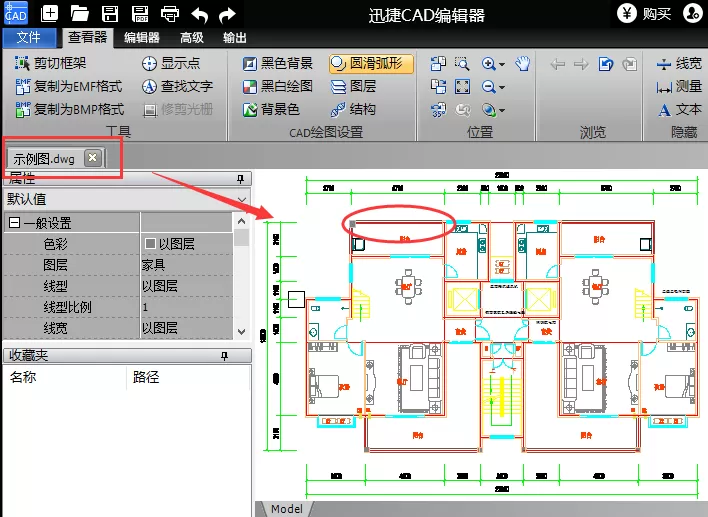The width and height of the screenshot is (708, 517).
Task: Print the drawing with printer icon
Action: [170, 14]
